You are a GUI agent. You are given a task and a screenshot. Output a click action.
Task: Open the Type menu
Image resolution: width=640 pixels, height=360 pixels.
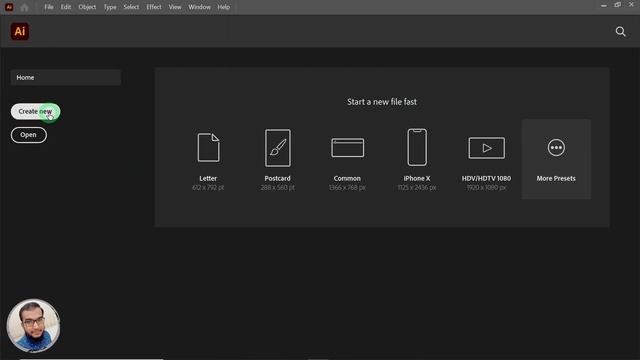coord(110,7)
